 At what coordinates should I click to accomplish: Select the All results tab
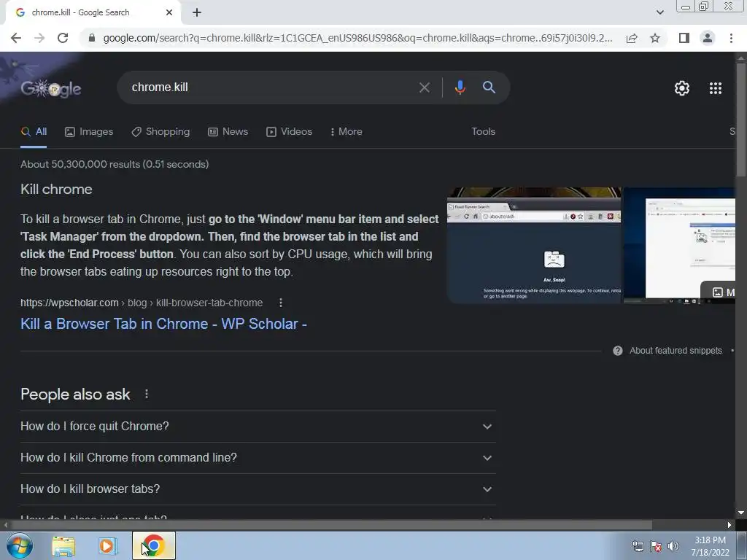(34, 132)
